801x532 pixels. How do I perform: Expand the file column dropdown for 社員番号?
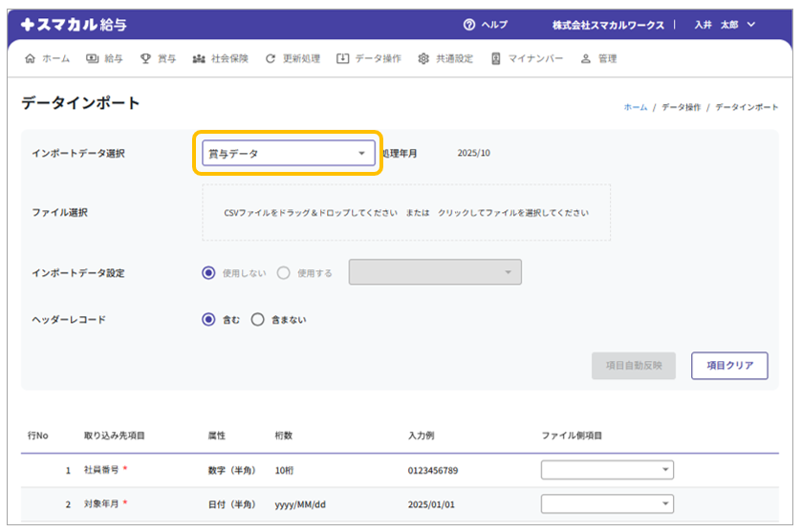pyautogui.click(x=607, y=470)
